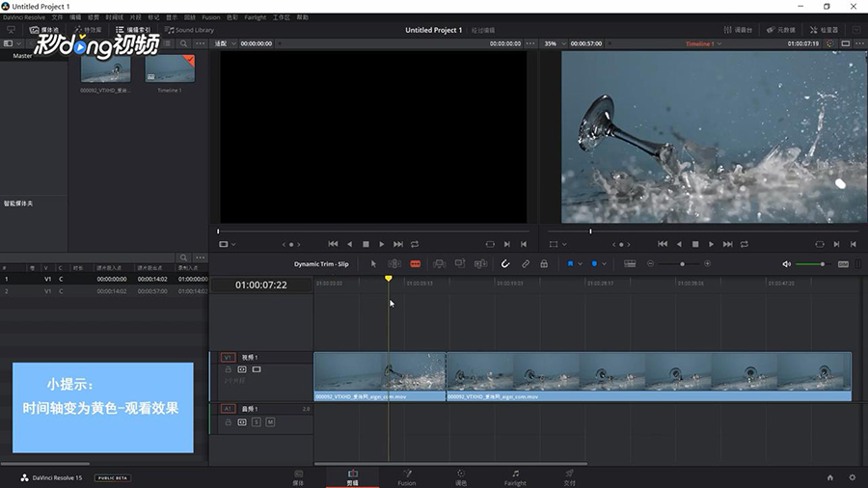This screenshot has height=488, width=868.
Task: Select the Timeline 1 thumbnail in media pool
Action: [x=170, y=69]
